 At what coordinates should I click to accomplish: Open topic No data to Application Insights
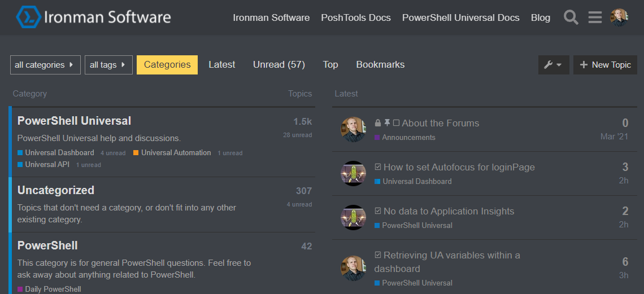(449, 211)
